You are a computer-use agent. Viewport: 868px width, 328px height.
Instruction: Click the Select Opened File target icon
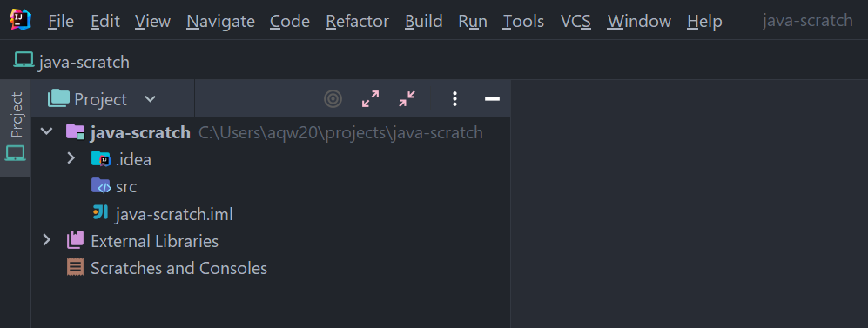click(x=333, y=99)
